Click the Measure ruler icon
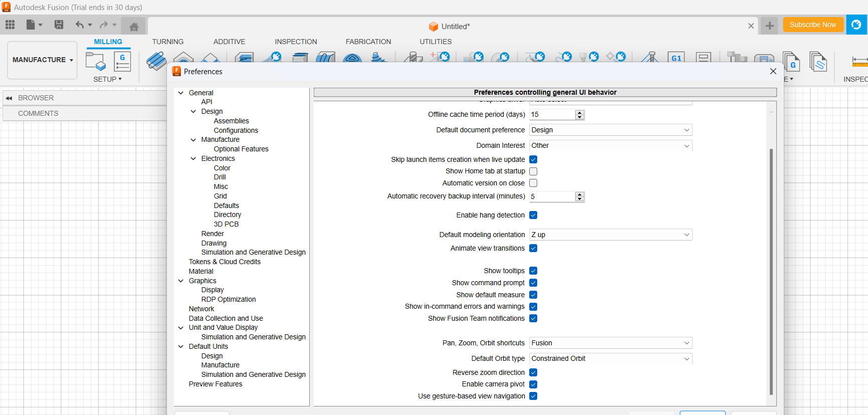868x415 pixels. (x=860, y=62)
